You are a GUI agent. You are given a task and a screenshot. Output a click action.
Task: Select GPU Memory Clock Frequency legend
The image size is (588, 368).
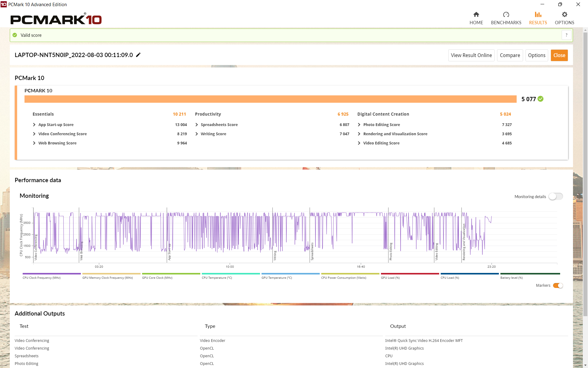pos(111,276)
